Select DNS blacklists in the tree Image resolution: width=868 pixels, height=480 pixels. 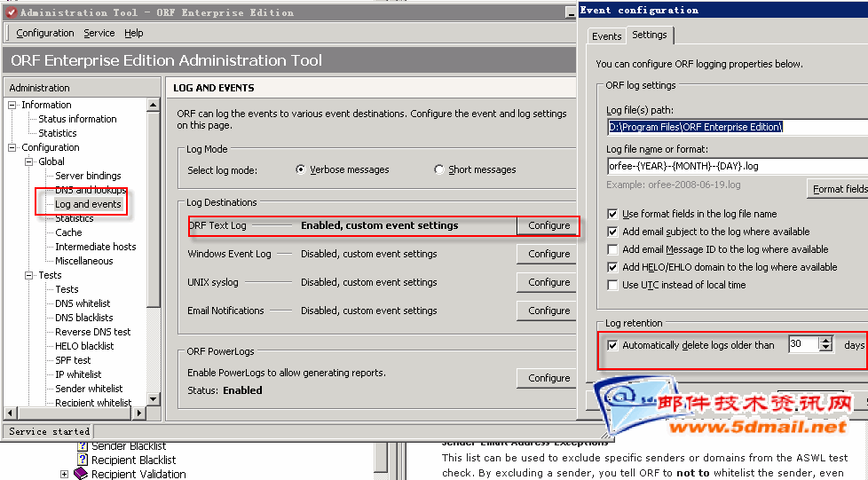click(84, 318)
